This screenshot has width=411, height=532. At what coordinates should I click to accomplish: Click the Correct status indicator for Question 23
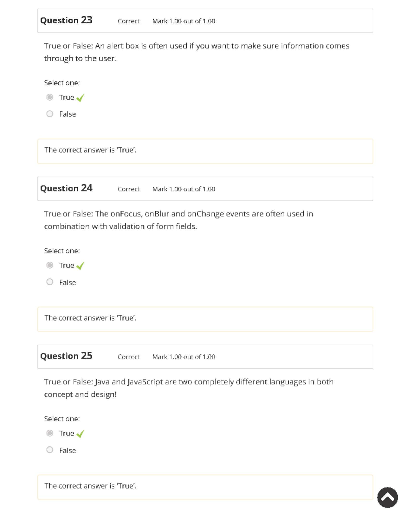(128, 21)
